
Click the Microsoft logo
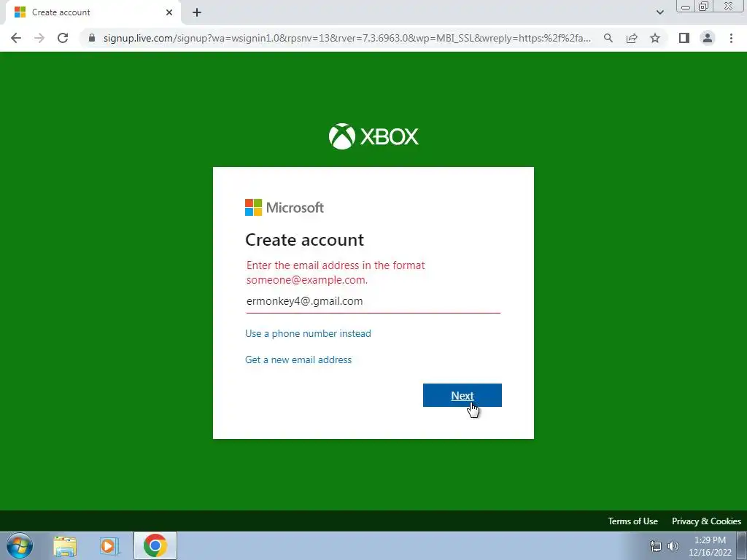[285, 208]
